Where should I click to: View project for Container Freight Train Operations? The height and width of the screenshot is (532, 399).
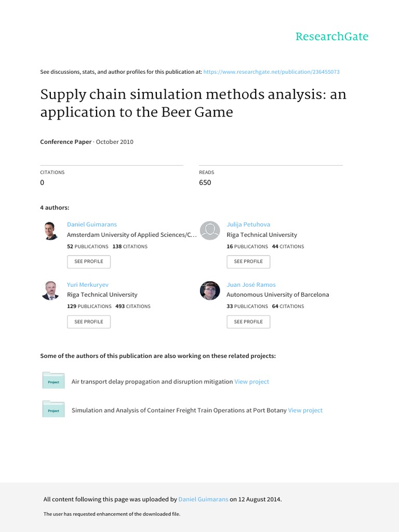tap(305, 410)
